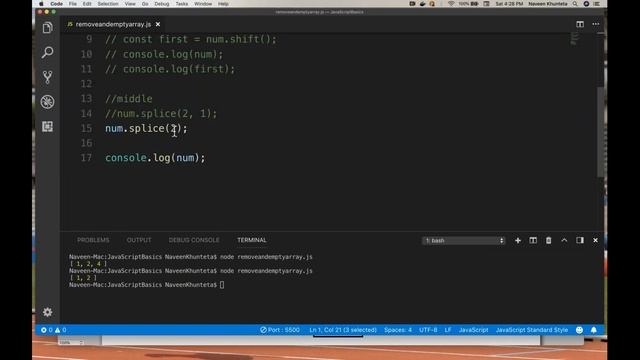Open the Search view in activity bar

click(x=47, y=52)
